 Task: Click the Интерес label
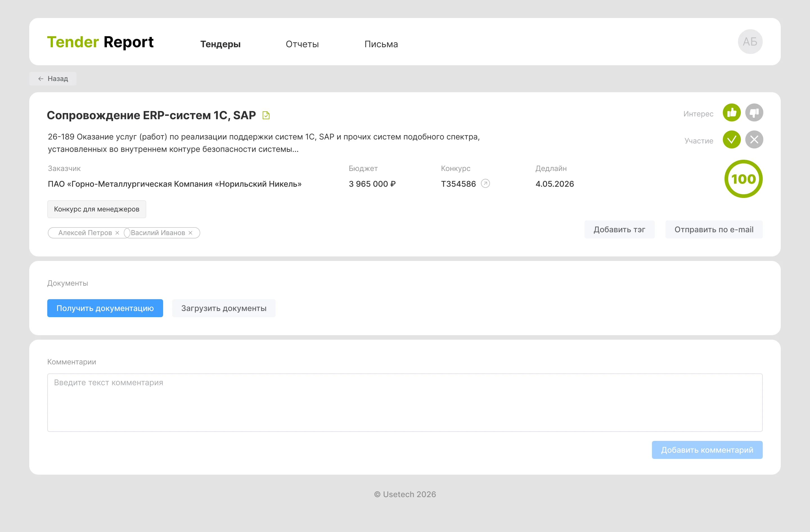(698, 114)
